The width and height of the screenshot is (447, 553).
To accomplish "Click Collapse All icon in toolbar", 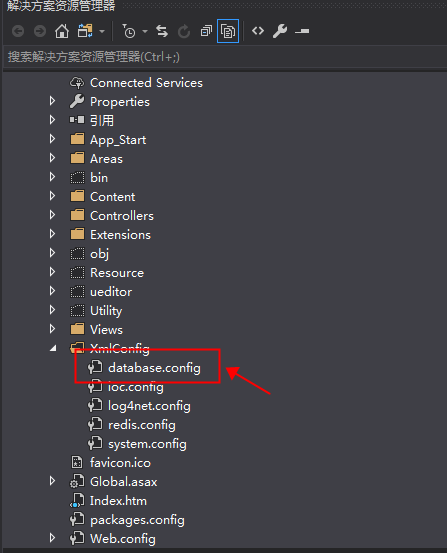I will pyautogui.click(x=206, y=31).
